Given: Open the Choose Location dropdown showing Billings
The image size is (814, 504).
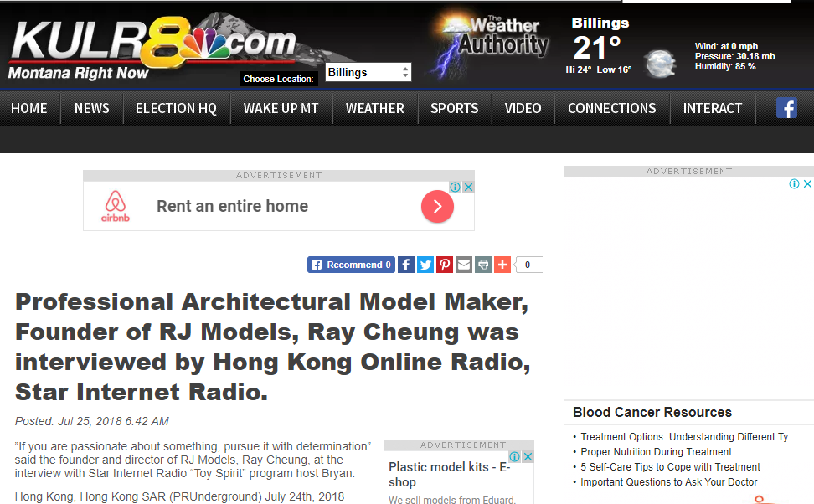Looking at the screenshot, I should pos(368,72).
